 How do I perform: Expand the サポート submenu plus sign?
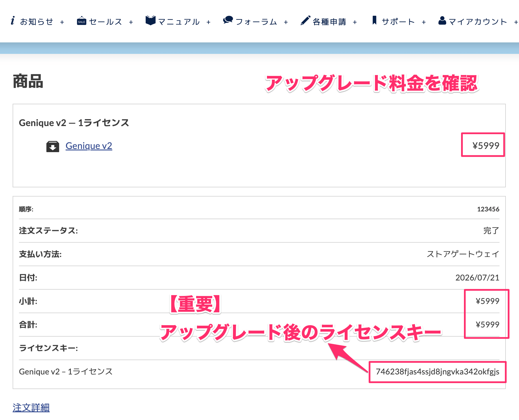[x=424, y=22]
